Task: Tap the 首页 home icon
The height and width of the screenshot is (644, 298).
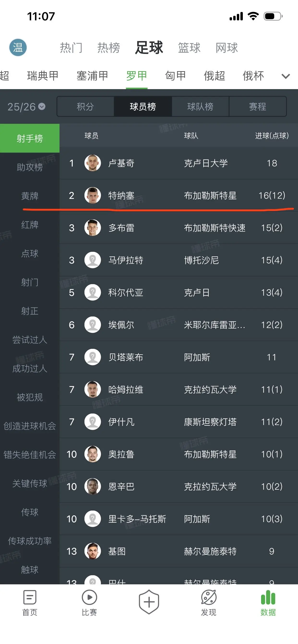Action: [x=30, y=598]
